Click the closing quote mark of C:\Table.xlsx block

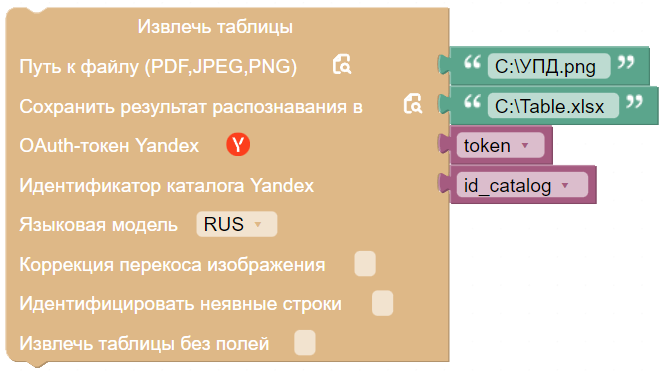tap(634, 102)
